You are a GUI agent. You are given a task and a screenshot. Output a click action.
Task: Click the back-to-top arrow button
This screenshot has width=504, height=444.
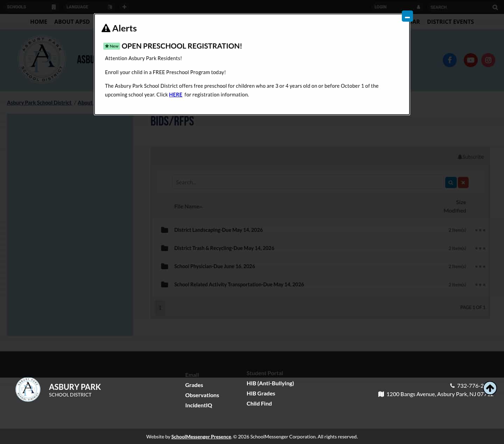click(490, 388)
